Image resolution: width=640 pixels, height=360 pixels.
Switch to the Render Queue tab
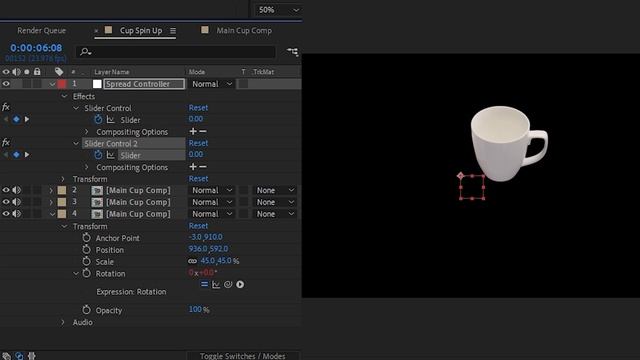41,31
